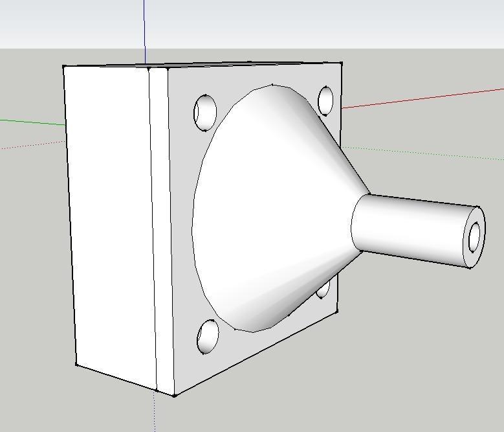Click the dotted blue axis below model
The width and height of the screenshot is (504, 432).
click(x=155, y=412)
